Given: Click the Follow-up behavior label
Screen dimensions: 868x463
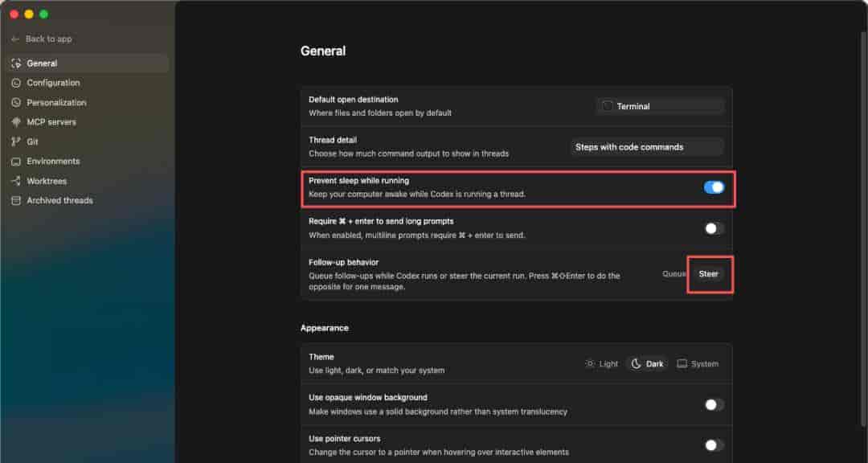Looking at the screenshot, I should coord(344,263).
